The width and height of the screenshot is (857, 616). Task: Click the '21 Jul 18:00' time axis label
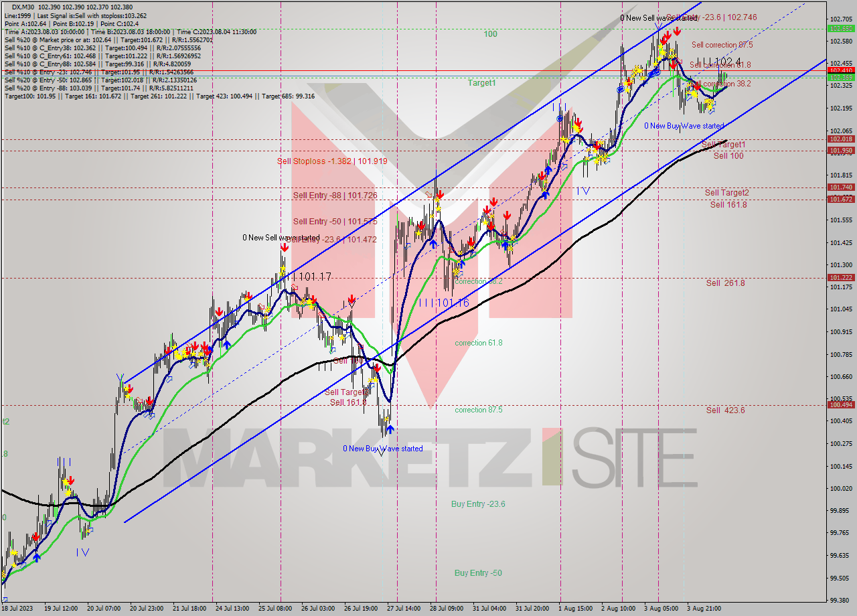(190, 609)
